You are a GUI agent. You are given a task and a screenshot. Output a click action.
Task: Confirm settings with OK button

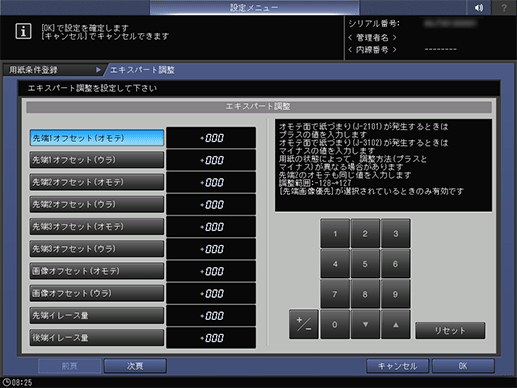pyautogui.click(x=463, y=366)
